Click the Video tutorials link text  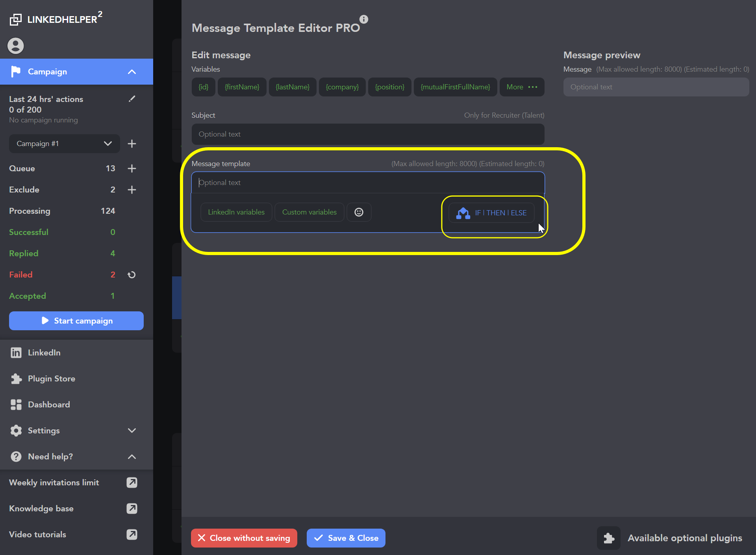(37, 535)
